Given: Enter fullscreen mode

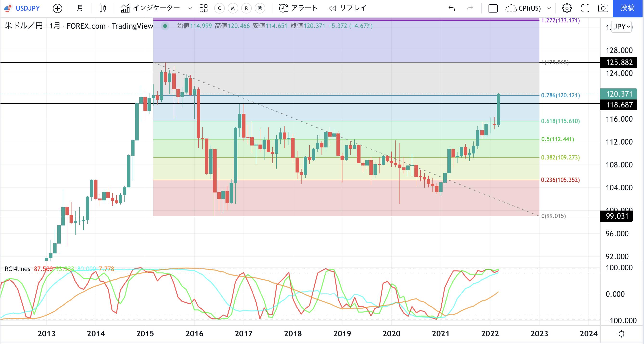Looking at the screenshot, I should coord(585,8).
